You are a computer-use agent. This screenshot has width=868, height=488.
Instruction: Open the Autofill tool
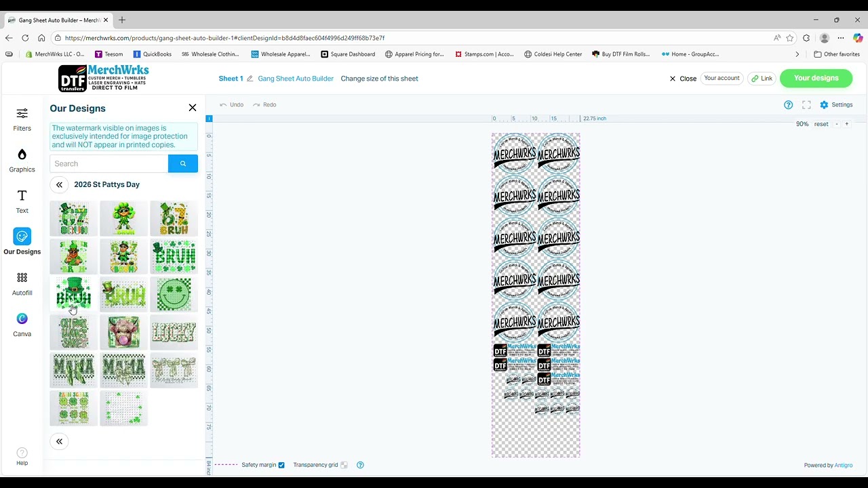click(22, 284)
